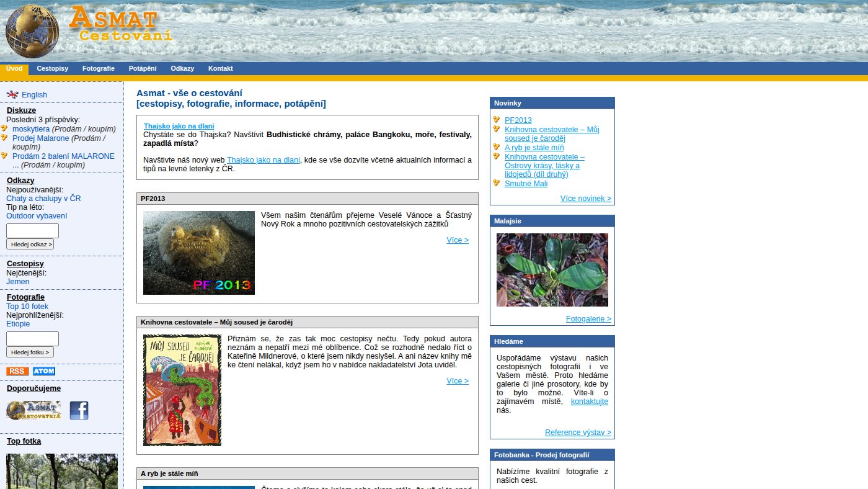This screenshot has height=489, width=868.
Task: Focus the link search input field
Action: click(x=32, y=231)
